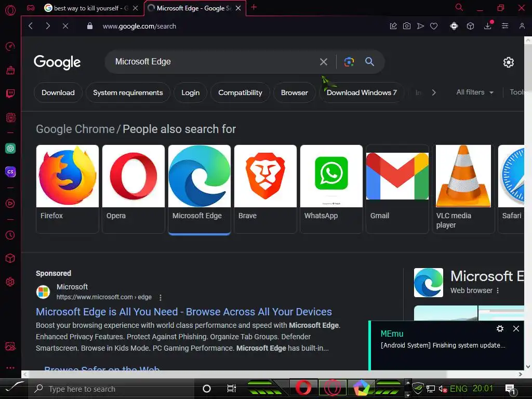Open the Brave card in carousel
Image resolution: width=532 pixels, height=399 pixels.
pos(265,189)
